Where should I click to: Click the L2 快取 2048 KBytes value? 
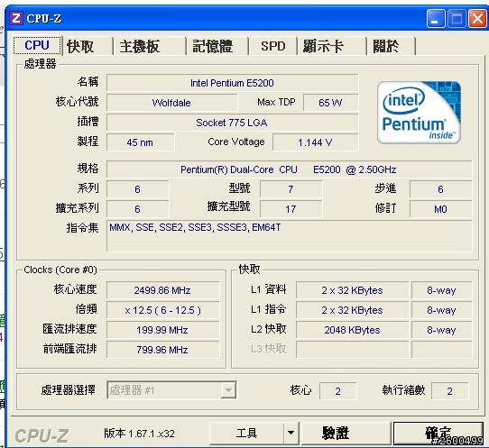pos(352,330)
